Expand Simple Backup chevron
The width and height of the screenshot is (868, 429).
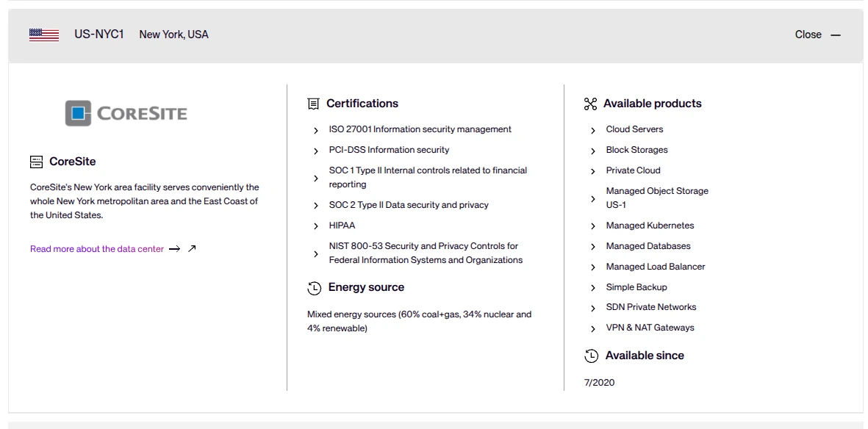[593, 288]
